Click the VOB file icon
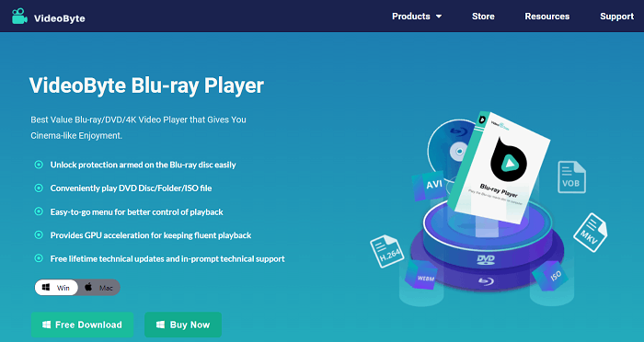The height and width of the screenshot is (342, 644). (571, 177)
